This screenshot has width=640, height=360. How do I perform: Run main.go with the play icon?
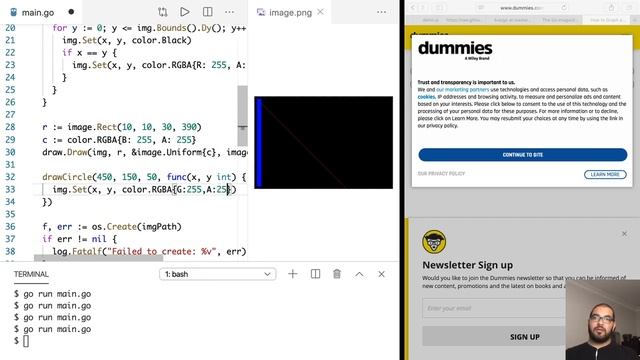[185, 12]
